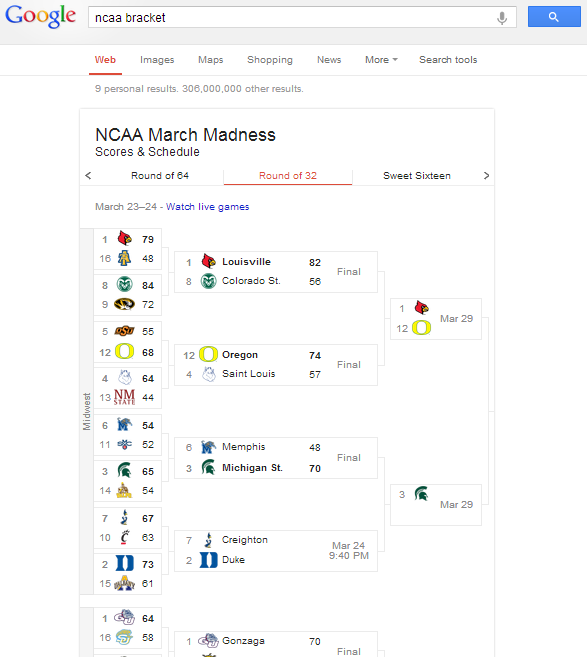This screenshot has width=587, height=657.
Task: Click Louisville cardinal logo in Round of 32
Action: pos(208,261)
